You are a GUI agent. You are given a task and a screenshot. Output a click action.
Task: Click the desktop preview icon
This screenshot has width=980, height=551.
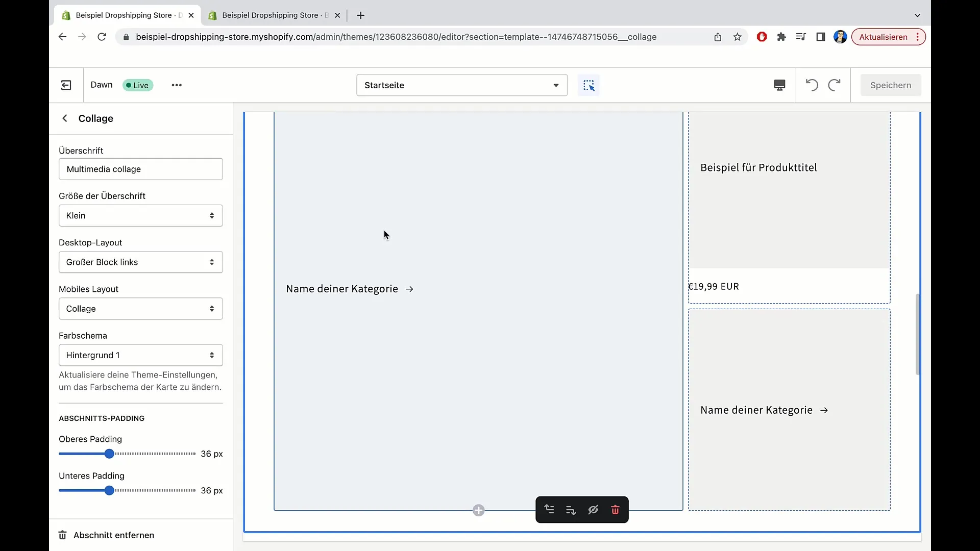779,85
